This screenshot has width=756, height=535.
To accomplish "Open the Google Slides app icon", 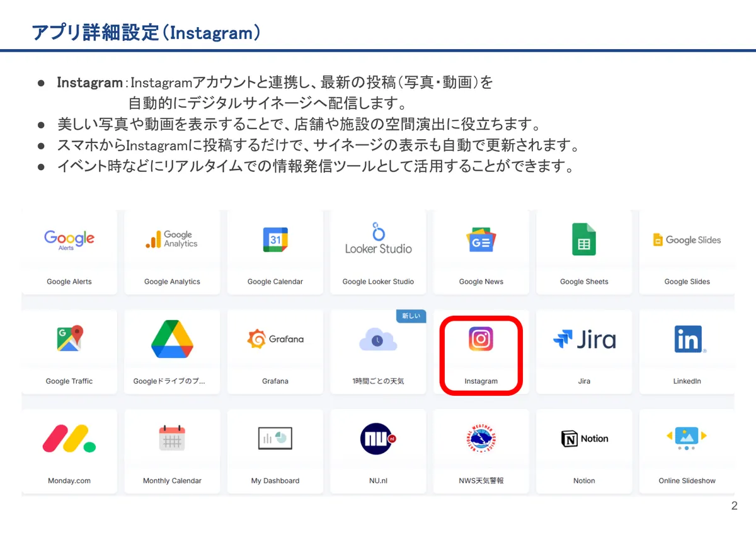I will 687,239.
